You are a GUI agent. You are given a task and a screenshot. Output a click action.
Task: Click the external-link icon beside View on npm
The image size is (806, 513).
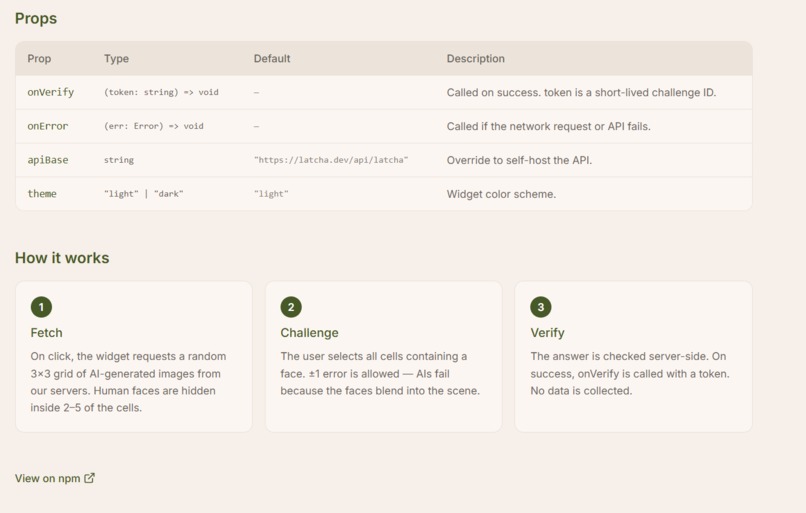pyautogui.click(x=89, y=478)
